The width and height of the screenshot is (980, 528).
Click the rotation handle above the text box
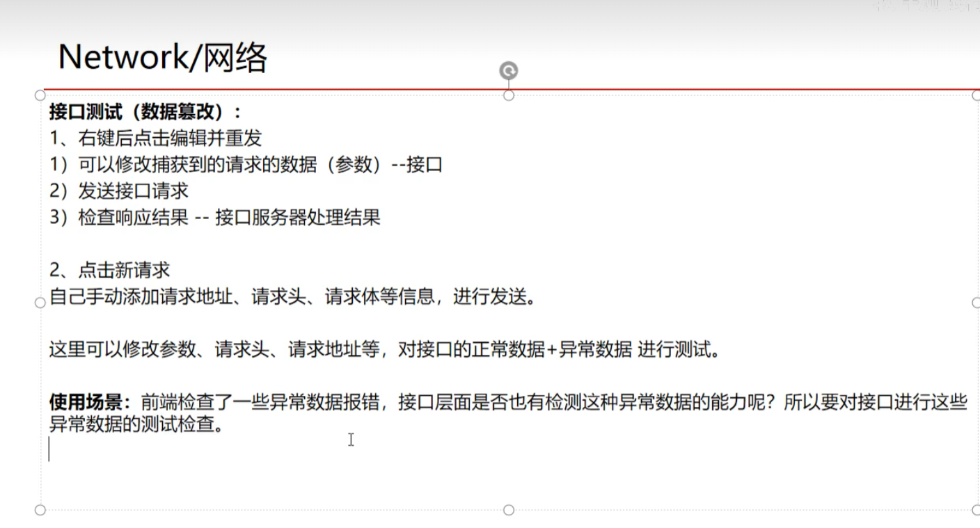pos(509,70)
